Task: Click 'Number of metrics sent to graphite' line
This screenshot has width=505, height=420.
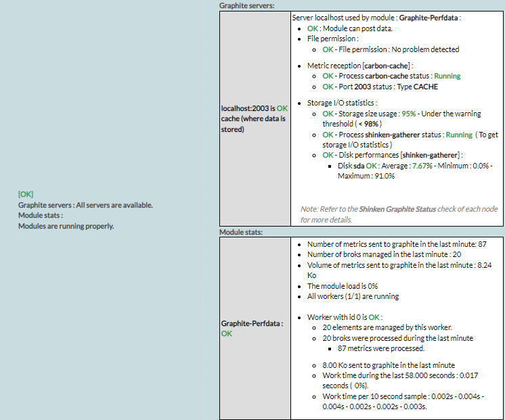Action: click(397, 243)
